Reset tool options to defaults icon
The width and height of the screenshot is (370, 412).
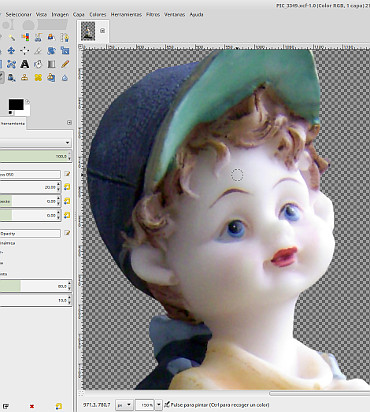(x=59, y=406)
